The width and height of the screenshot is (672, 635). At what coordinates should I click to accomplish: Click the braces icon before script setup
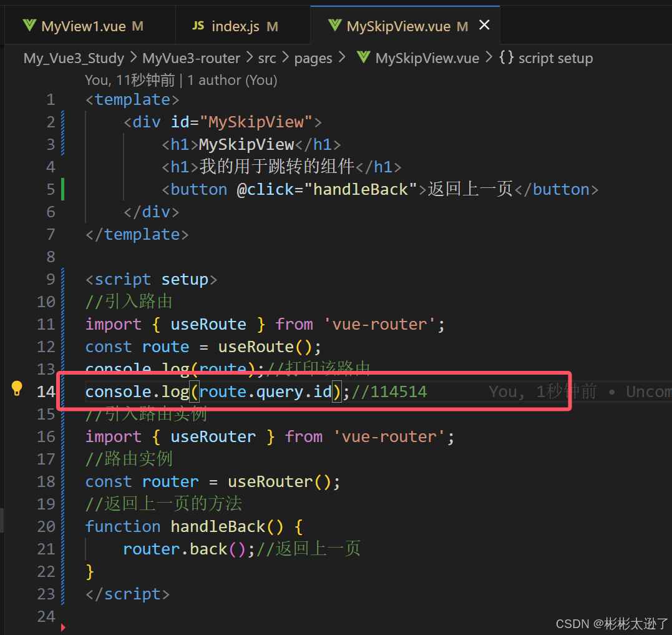pyautogui.click(x=506, y=57)
